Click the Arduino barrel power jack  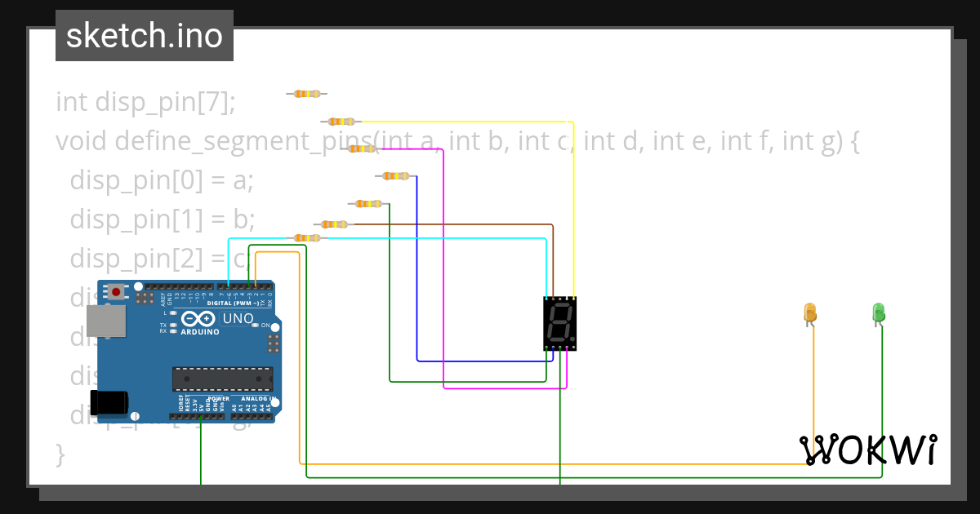[x=109, y=401]
